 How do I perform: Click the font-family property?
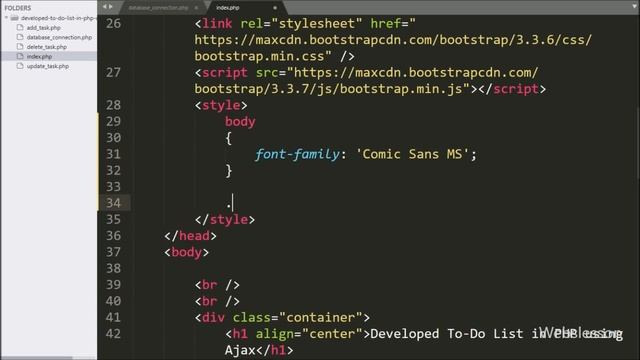point(297,154)
